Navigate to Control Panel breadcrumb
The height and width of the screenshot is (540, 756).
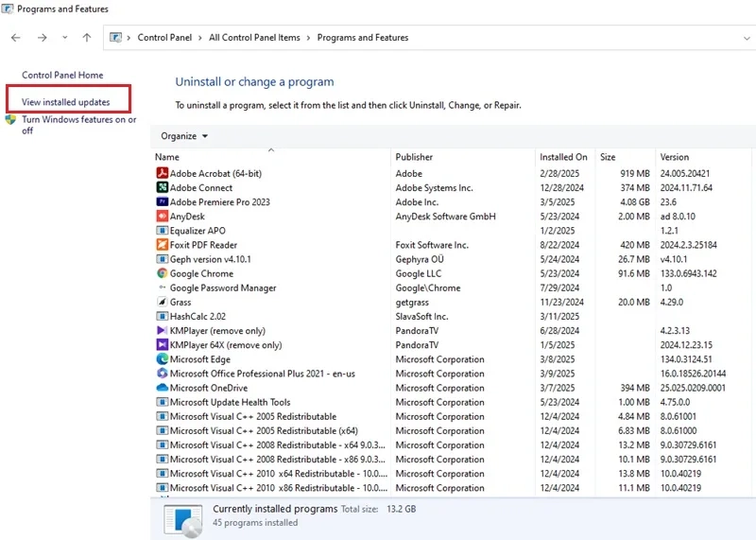[x=164, y=38]
